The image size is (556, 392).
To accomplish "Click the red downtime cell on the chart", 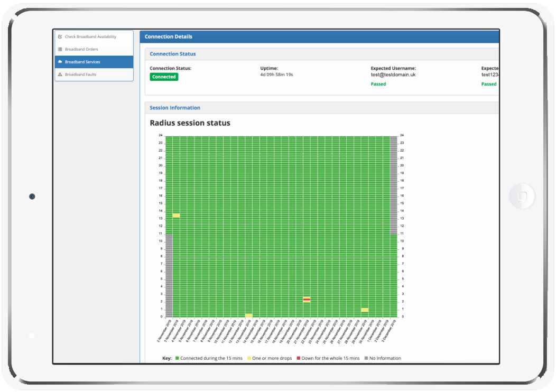I will pos(307,300).
